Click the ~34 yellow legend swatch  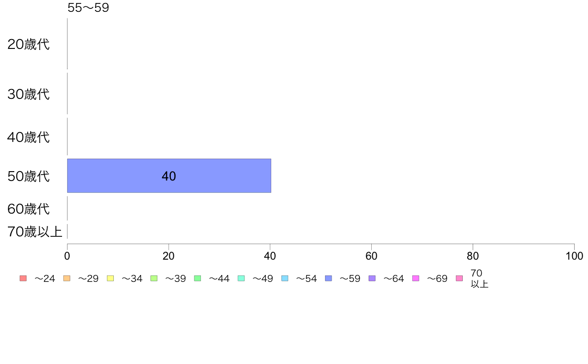point(110,278)
